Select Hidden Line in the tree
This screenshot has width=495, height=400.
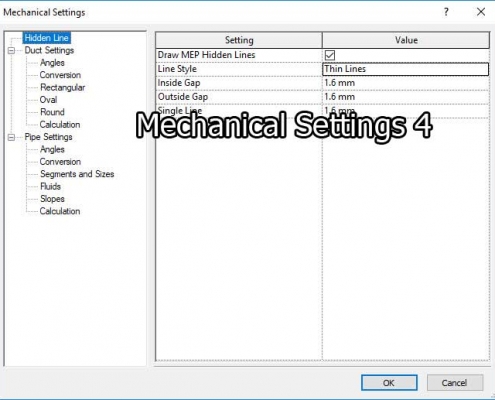click(x=47, y=38)
